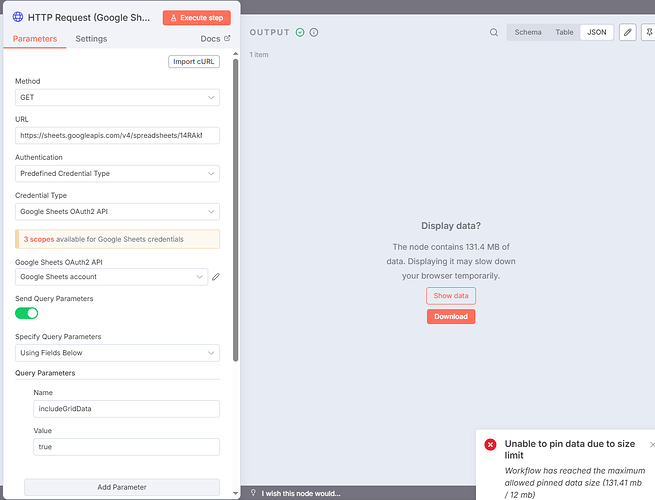Click the red error icon in notification
655x500 pixels.
click(x=490, y=444)
